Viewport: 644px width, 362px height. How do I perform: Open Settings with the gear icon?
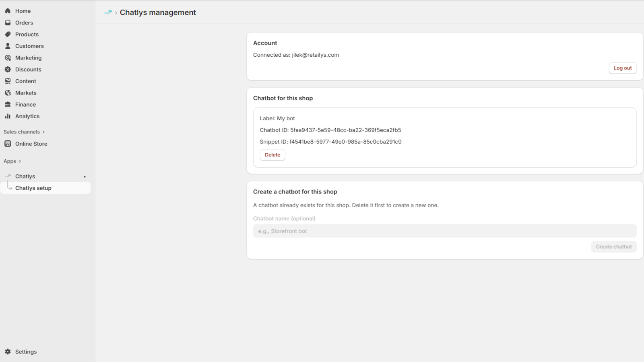(8, 352)
